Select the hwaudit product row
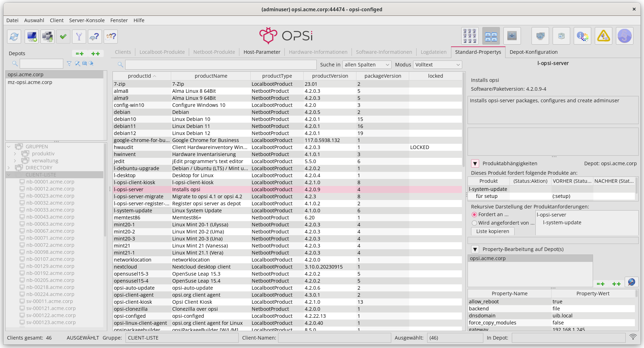 [x=287, y=147]
